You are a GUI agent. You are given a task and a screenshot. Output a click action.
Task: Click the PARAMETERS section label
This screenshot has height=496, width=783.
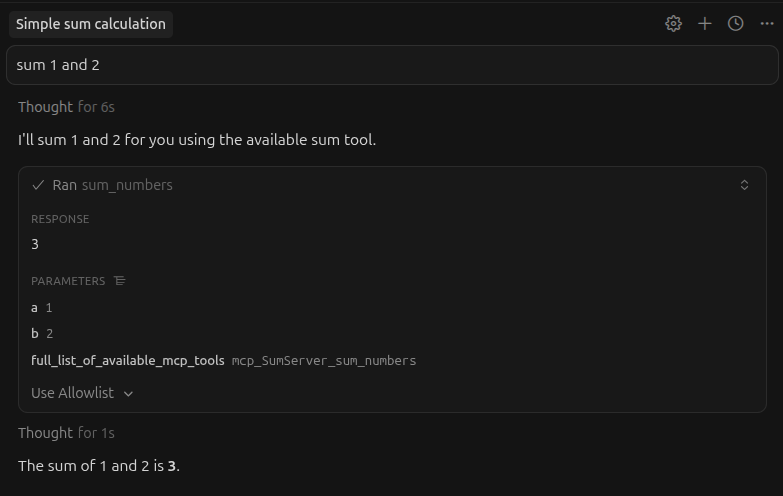point(68,281)
